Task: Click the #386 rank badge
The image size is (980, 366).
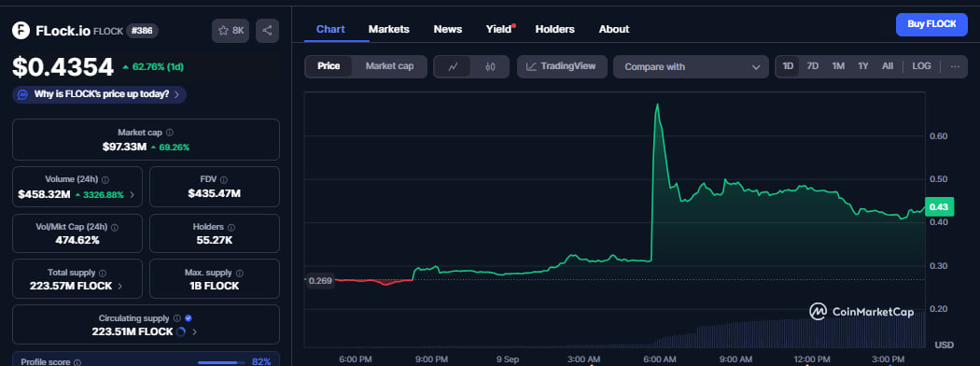Action: (142, 30)
